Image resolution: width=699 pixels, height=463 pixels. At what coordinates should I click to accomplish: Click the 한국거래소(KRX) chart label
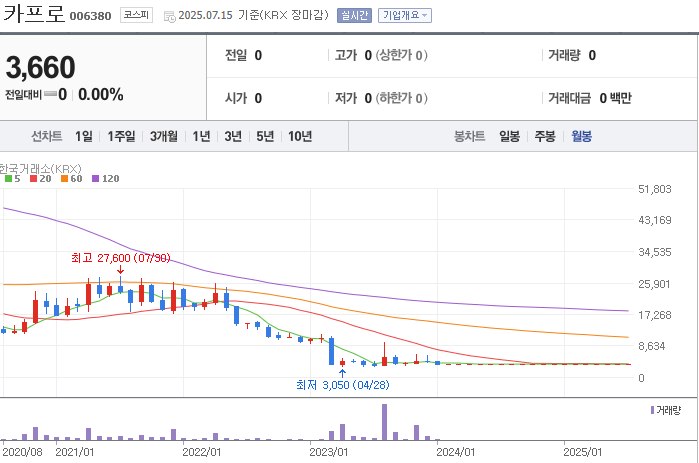[41, 168]
